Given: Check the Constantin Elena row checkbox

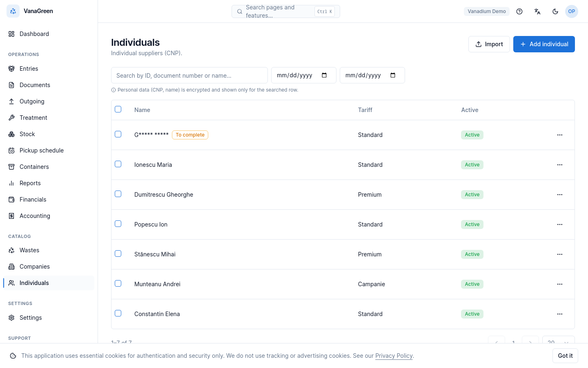Looking at the screenshot, I should 118,313.
